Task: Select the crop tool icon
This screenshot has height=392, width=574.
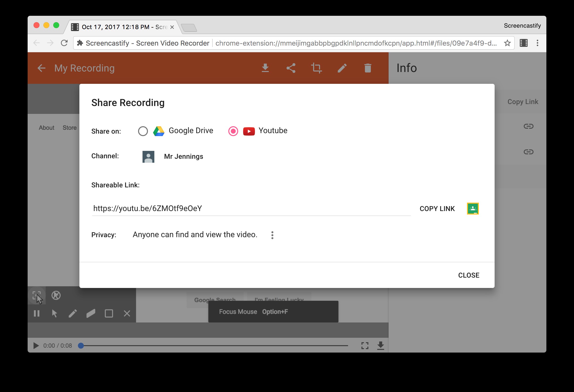Action: click(x=316, y=68)
